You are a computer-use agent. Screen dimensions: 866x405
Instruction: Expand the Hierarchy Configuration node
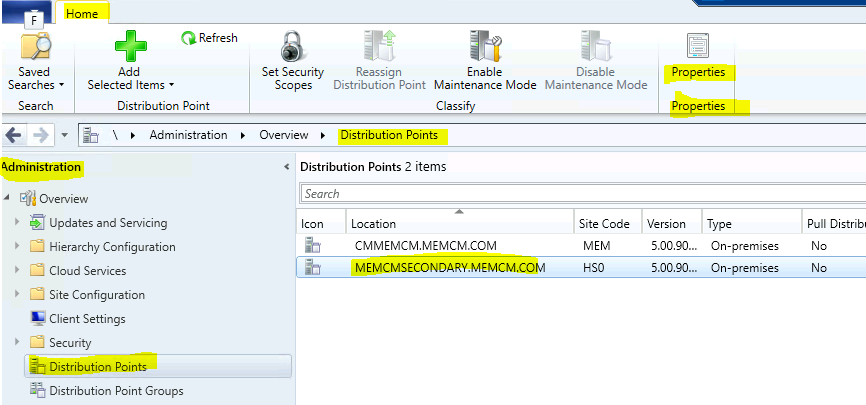[x=17, y=246]
